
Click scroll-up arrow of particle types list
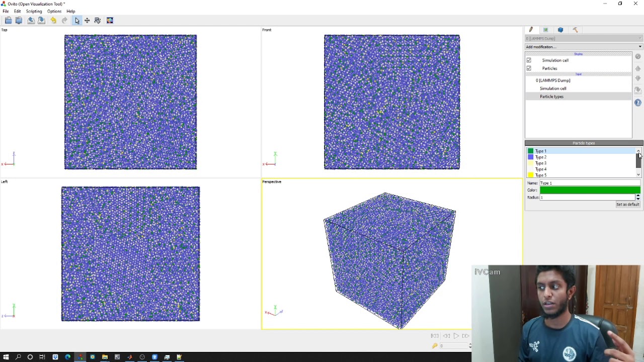pos(638,150)
